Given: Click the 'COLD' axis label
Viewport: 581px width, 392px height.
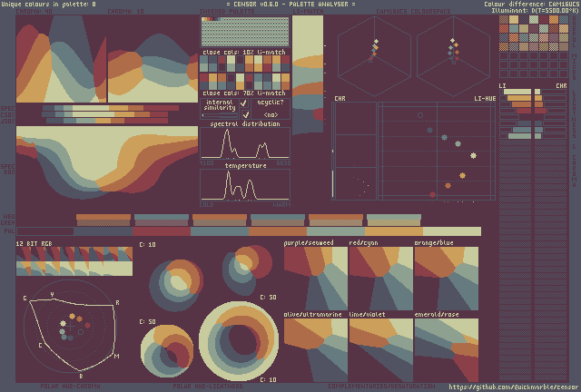Looking at the screenshot, I should tap(206, 204).
